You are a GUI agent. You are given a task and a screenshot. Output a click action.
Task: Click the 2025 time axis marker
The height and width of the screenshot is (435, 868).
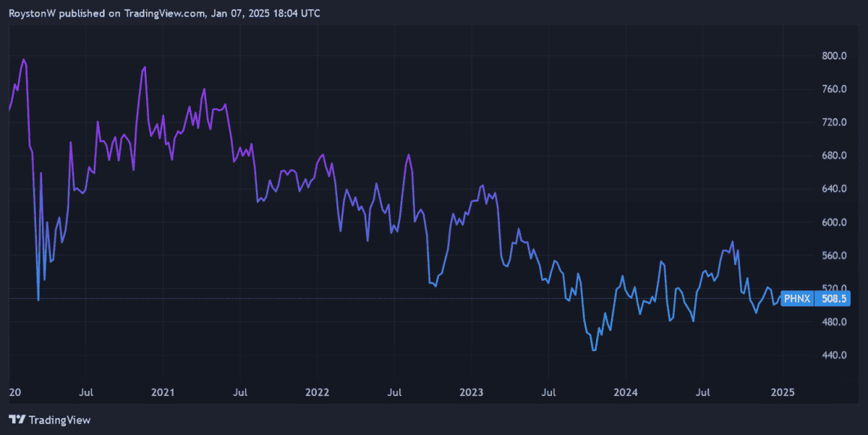[x=783, y=392]
